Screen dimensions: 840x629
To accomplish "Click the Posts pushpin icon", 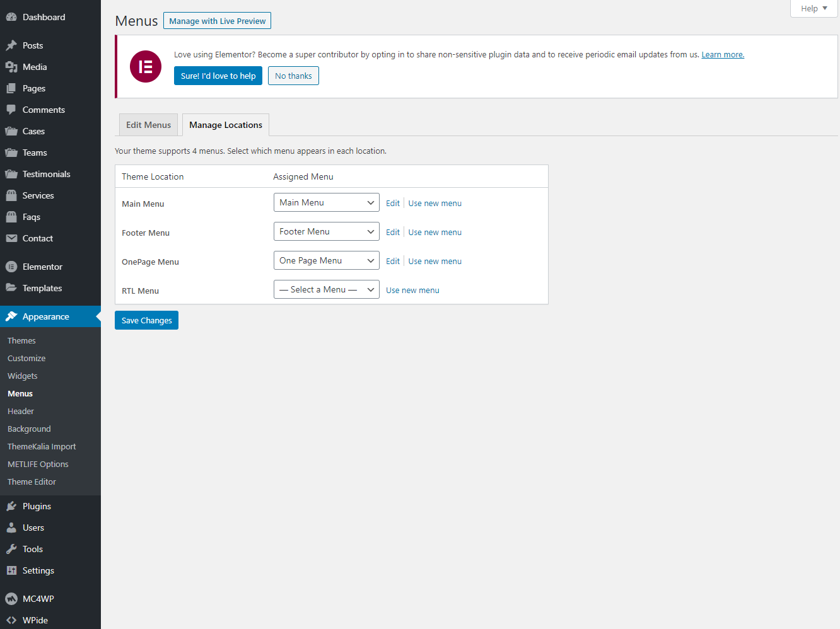I will 11,45.
